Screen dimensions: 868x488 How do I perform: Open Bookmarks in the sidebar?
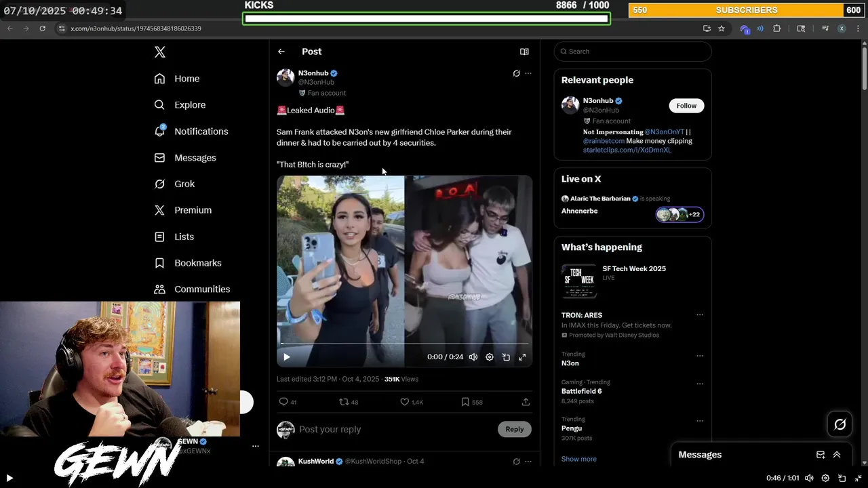click(188, 263)
